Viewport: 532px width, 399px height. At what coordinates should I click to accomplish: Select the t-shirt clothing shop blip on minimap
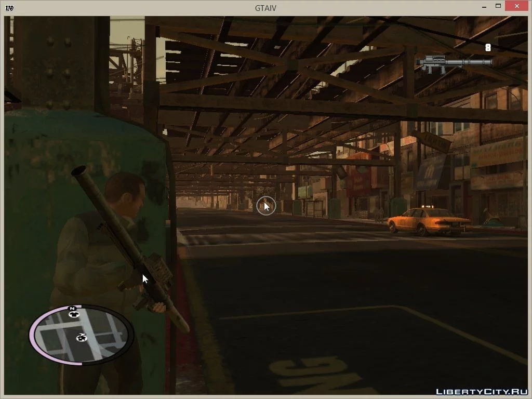(x=74, y=314)
